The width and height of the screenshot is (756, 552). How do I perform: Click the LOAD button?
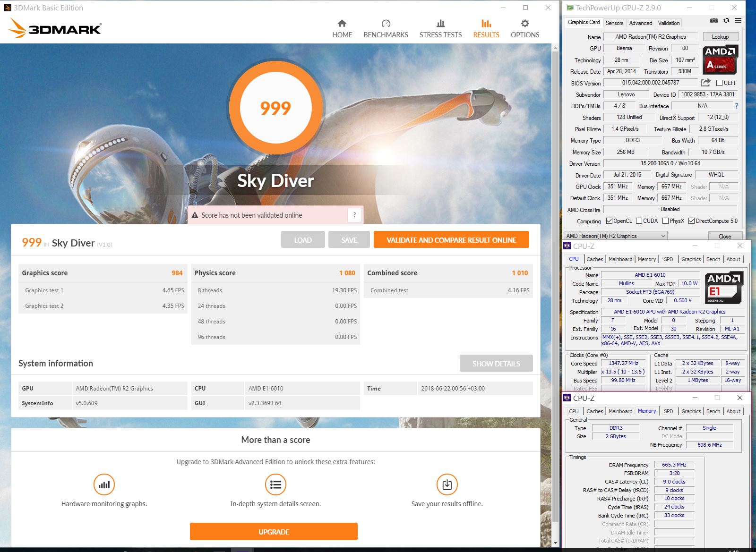[303, 240]
